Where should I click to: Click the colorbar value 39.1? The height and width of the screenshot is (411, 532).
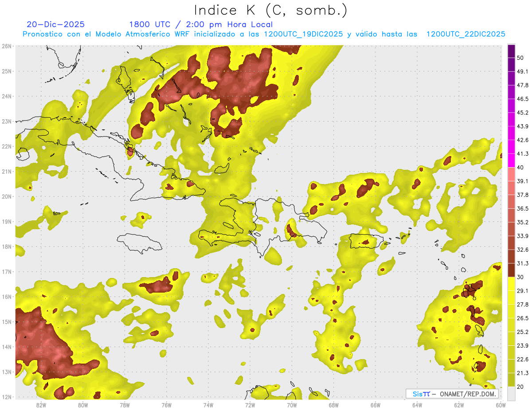[x=522, y=181]
